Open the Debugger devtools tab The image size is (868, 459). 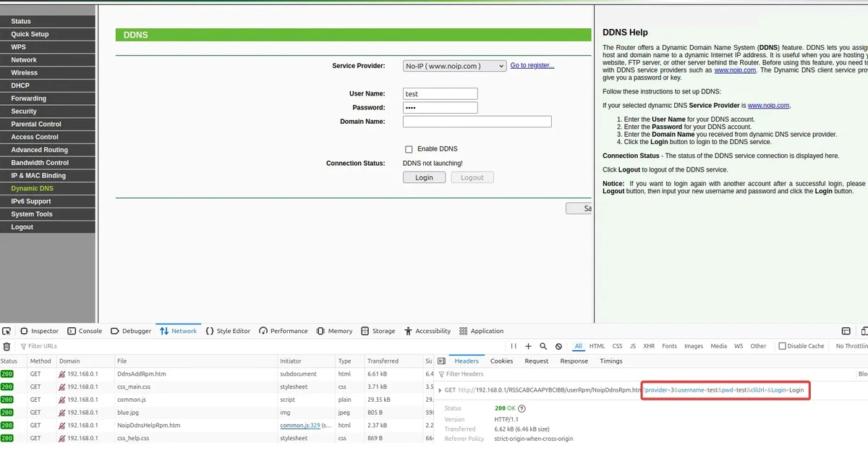pos(131,331)
